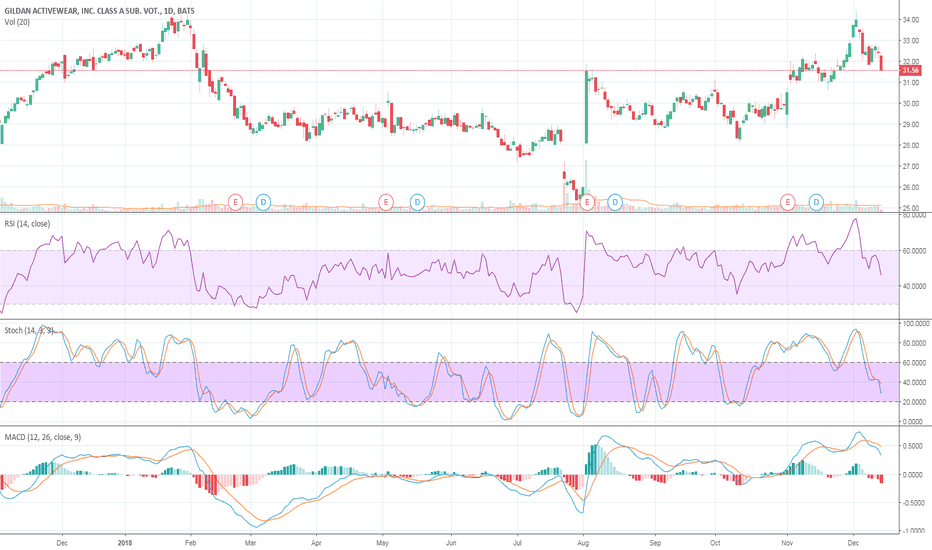
Task: Click the 30.00 price axis label
Action: (911, 103)
